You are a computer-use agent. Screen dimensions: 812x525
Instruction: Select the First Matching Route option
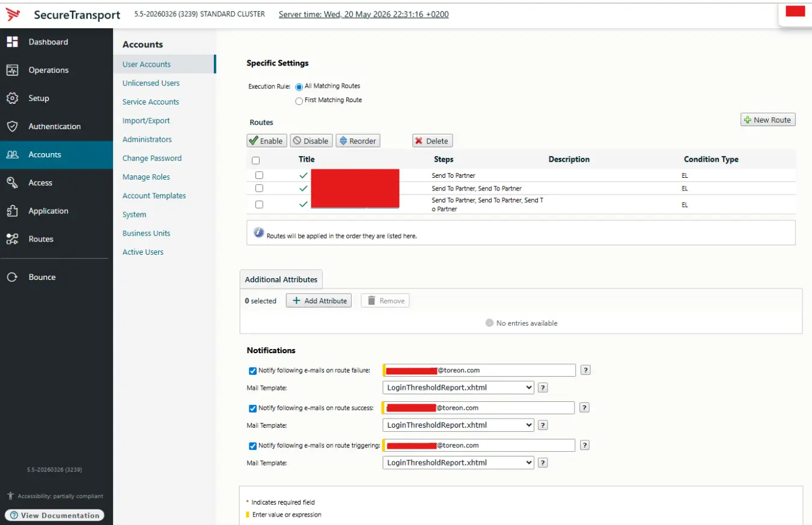299,101
